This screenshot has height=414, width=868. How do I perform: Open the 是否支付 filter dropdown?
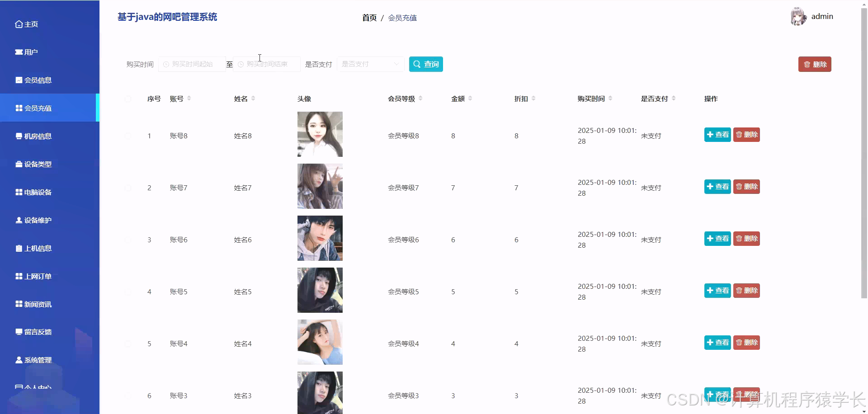click(370, 64)
